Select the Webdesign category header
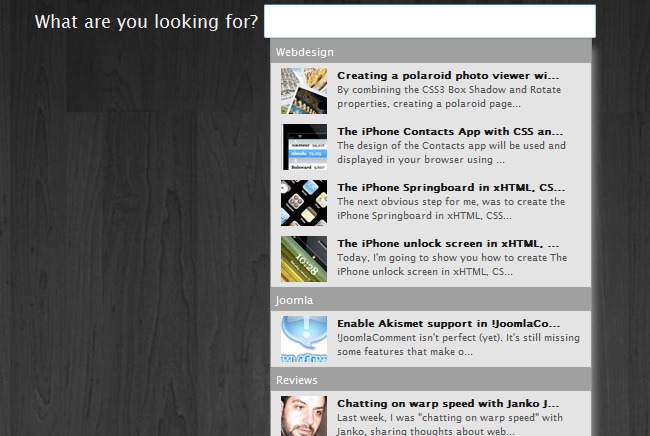Screen dimensions: 650x436 [x=431, y=52]
